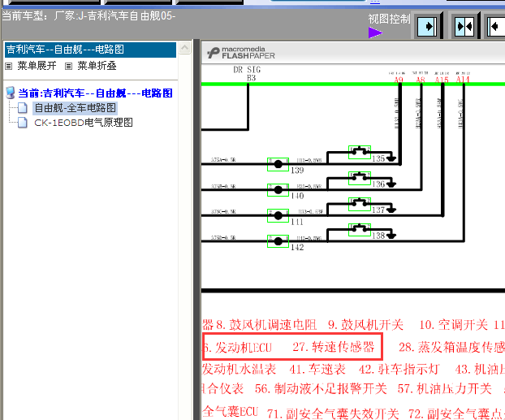Click the blue header 吉利汽车--自由舰---电路图
The image size is (505, 420).
click(90, 50)
